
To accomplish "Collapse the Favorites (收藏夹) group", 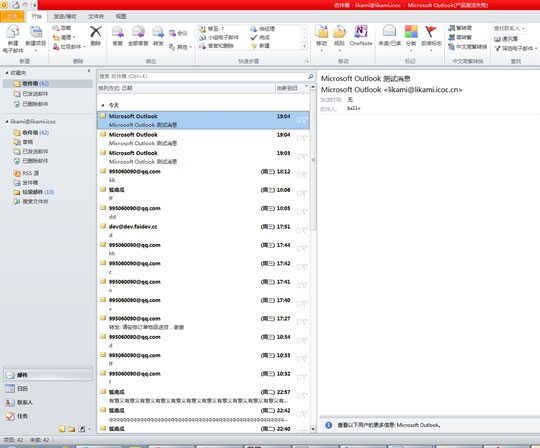I will pos(7,73).
